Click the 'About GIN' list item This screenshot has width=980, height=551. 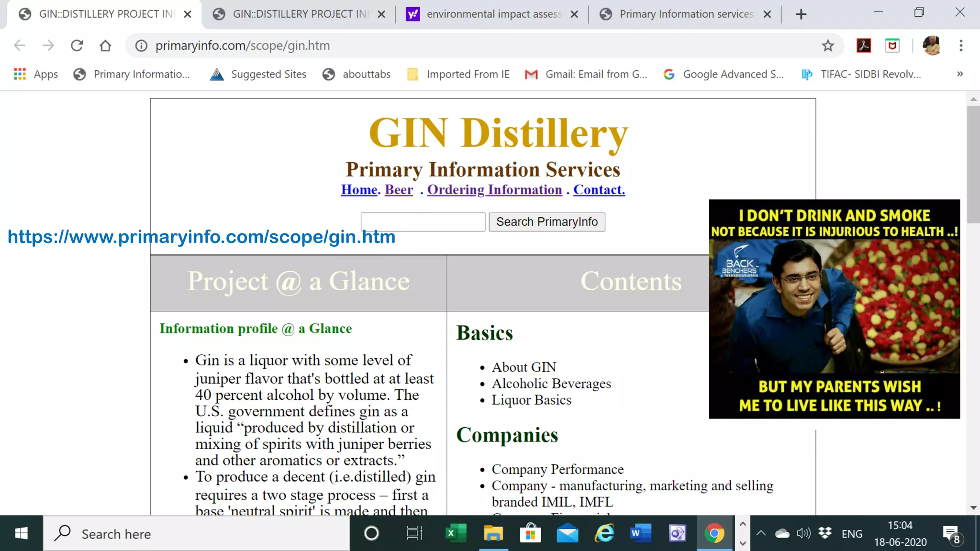tap(524, 367)
